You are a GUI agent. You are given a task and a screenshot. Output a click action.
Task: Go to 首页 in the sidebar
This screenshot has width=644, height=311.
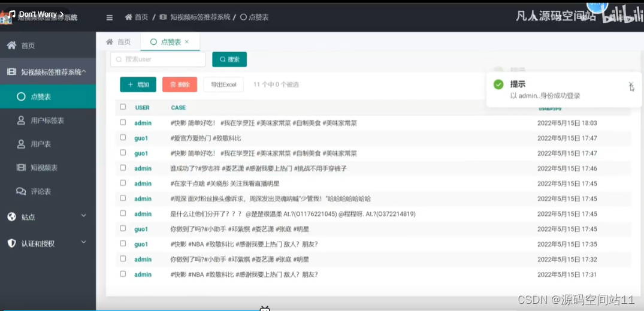click(48, 45)
